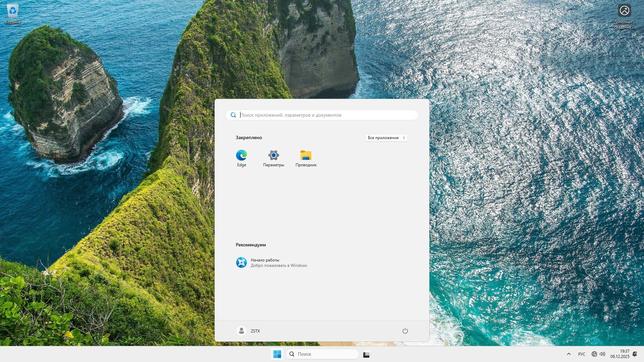Viewport: 644px width, 362px height.
Task: Open Параметры settings app
Action: (273, 158)
